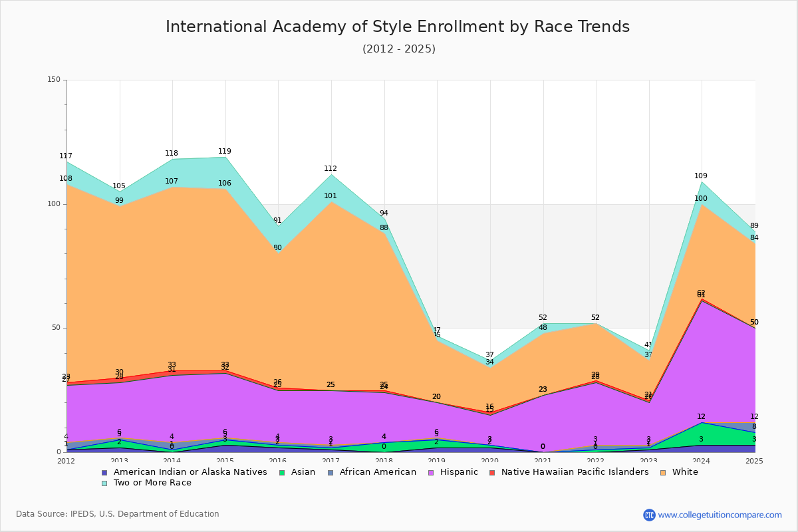Click the 2019 x-axis label
This screenshot has height=532, width=798.
438,461
